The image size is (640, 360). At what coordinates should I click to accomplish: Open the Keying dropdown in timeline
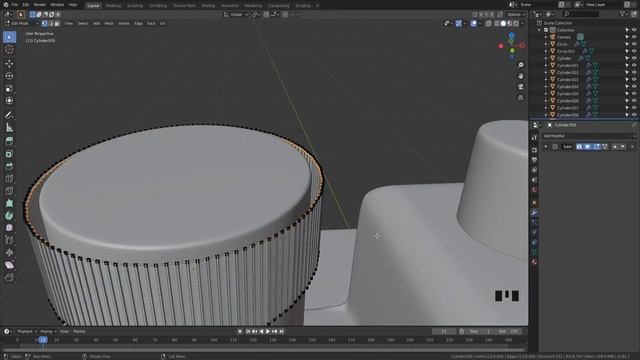click(x=48, y=331)
